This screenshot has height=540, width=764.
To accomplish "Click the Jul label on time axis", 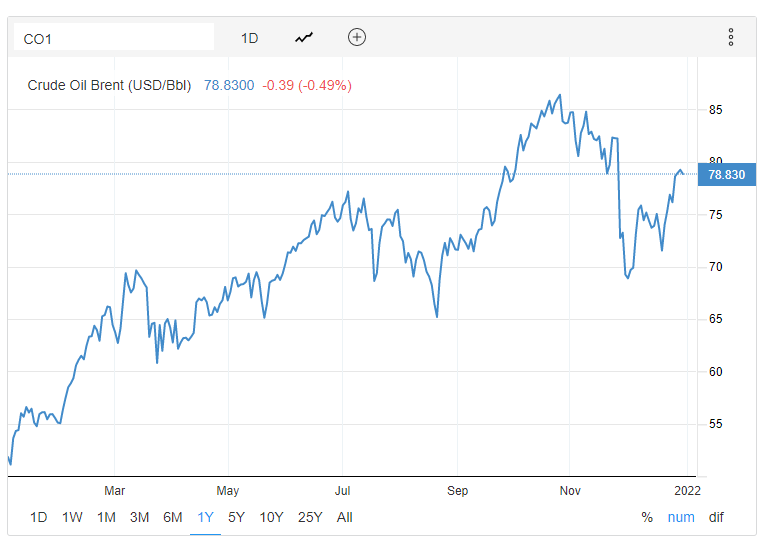I will [342, 490].
